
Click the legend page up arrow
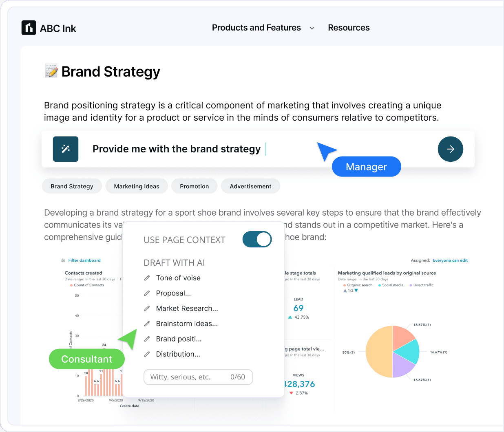click(345, 291)
